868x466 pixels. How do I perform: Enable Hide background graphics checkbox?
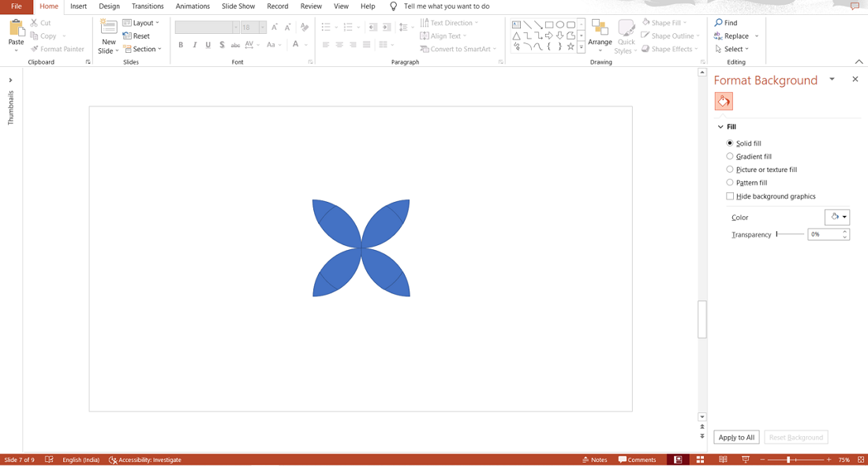730,196
